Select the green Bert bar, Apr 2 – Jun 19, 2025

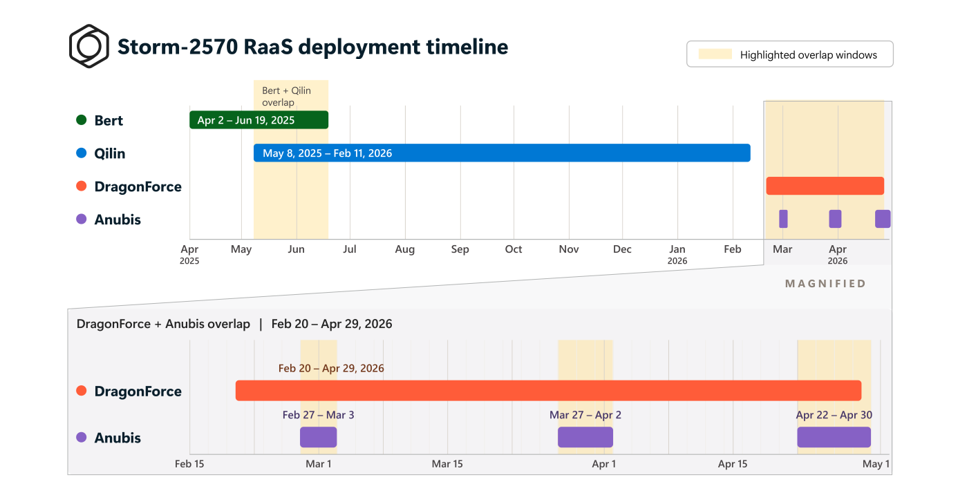click(x=259, y=120)
